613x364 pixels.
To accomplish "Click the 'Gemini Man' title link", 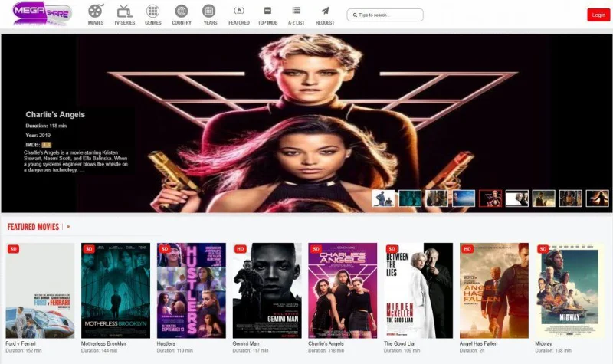I will click(x=246, y=343).
